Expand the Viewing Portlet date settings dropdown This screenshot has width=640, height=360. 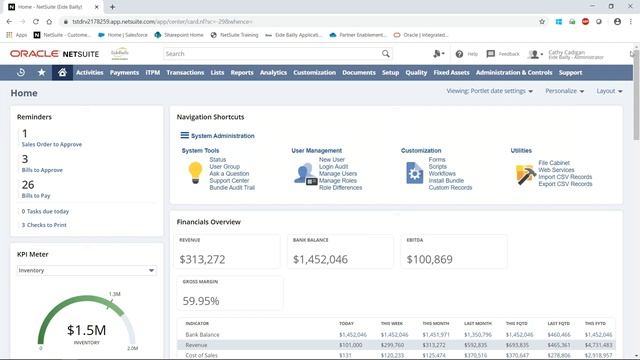point(489,91)
